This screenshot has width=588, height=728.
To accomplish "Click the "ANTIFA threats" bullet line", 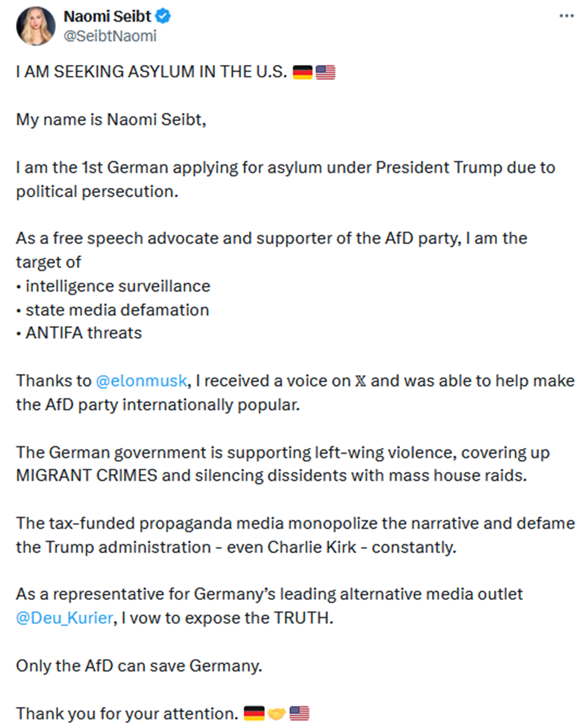I will (x=83, y=333).
